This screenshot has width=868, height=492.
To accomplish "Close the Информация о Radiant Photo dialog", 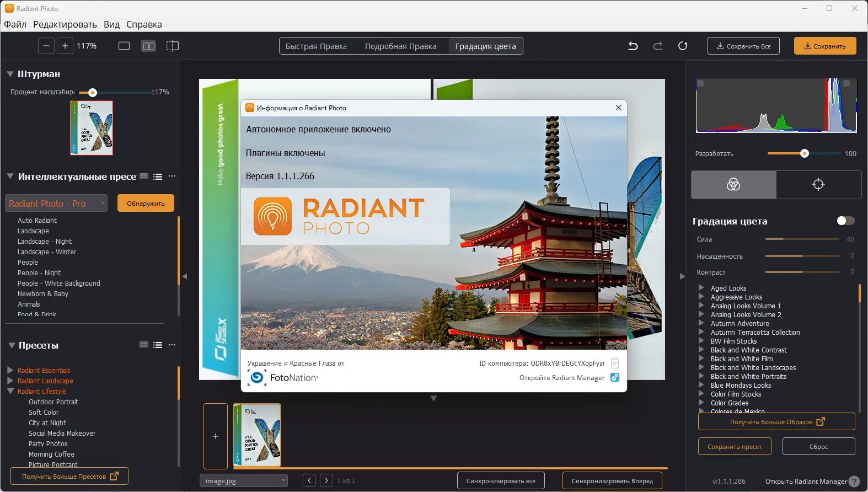I will (619, 108).
